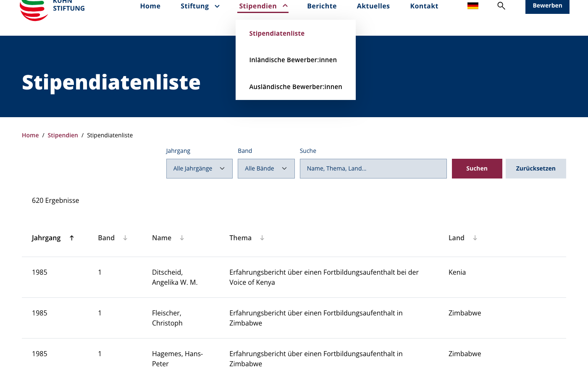Click the Zurücksetzen button

[536, 168]
